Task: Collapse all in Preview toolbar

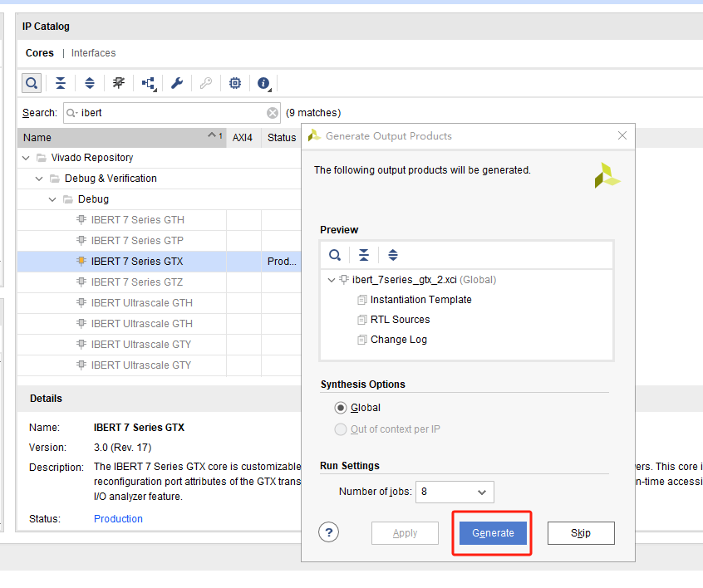Action: click(364, 256)
